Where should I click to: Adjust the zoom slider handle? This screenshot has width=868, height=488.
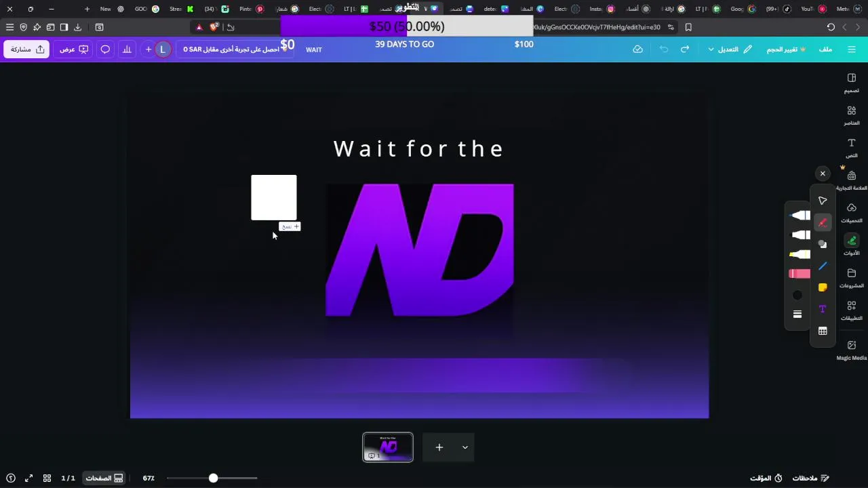[x=213, y=478]
